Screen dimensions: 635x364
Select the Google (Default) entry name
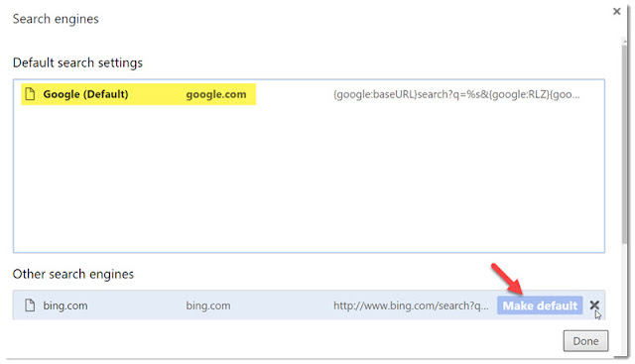(85, 94)
